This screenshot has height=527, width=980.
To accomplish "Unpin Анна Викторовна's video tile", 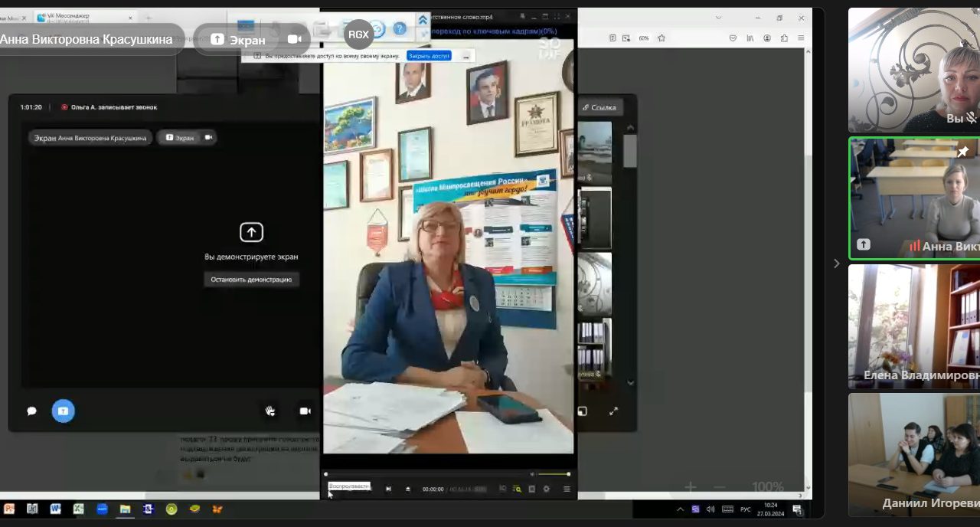I will click(962, 152).
